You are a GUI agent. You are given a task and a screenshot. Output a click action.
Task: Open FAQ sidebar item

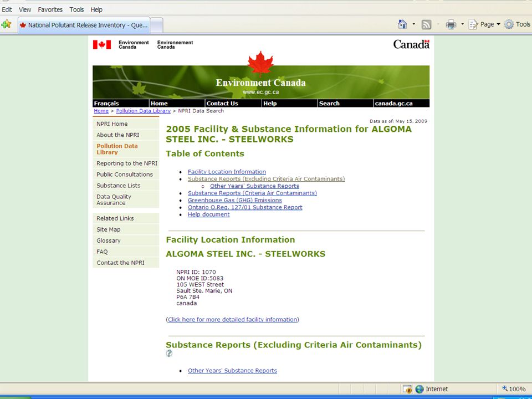click(126, 252)
